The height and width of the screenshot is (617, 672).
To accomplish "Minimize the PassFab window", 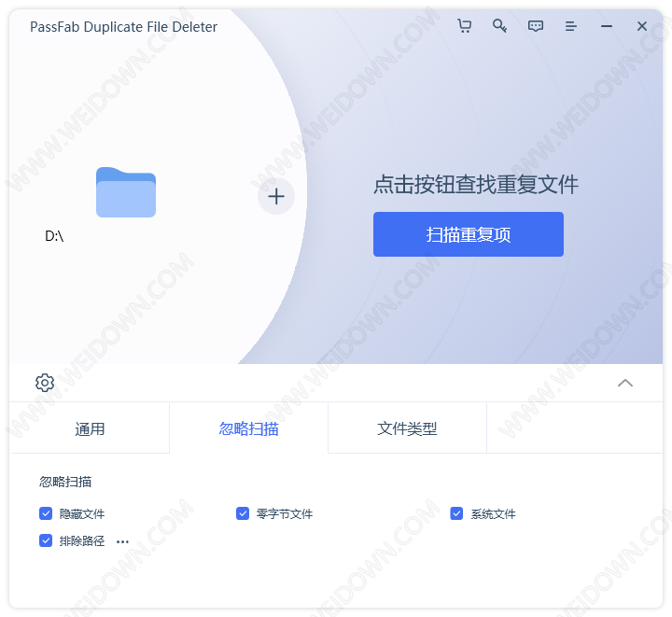I will click(x=607, y=26).
